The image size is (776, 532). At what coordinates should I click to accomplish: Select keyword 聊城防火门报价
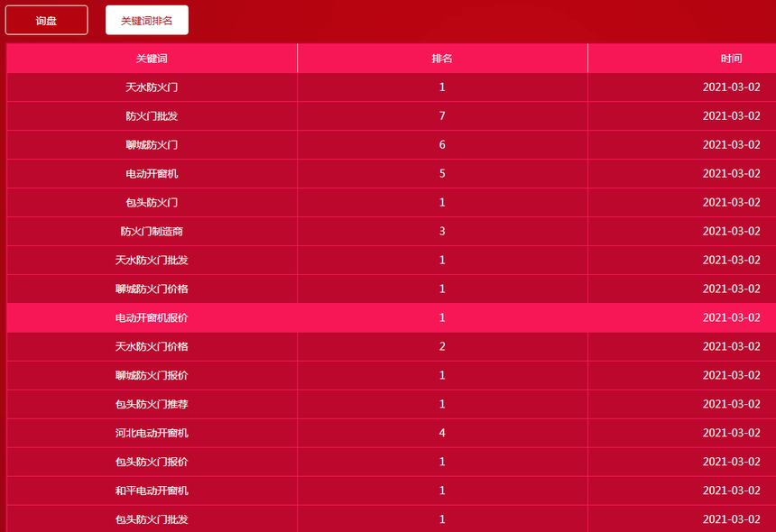click(x=152, y=375)
